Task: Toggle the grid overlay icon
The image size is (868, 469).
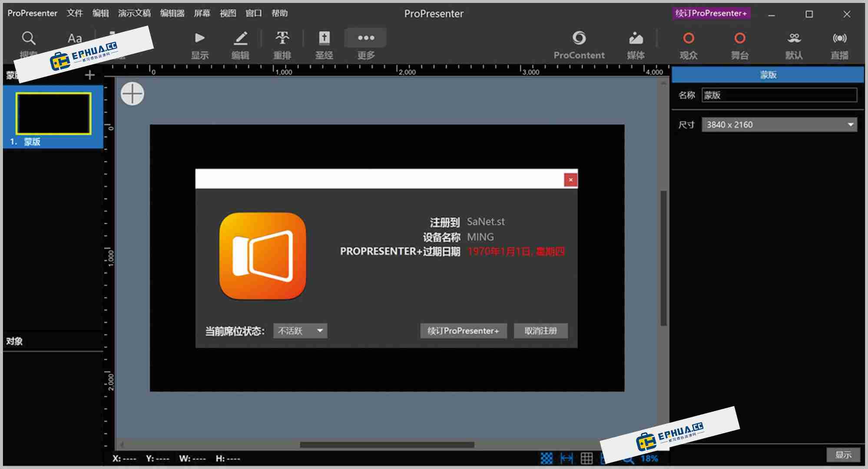Action: point(586,458)
